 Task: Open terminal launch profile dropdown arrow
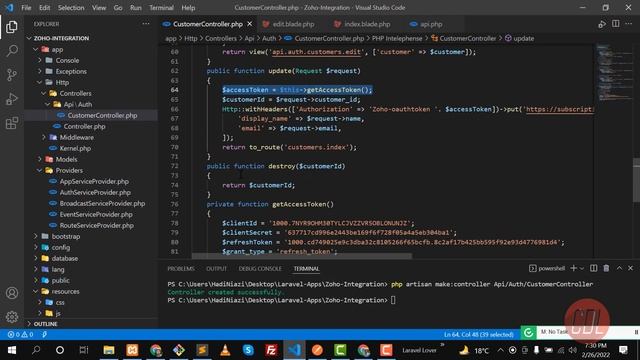tap(582, 268)
